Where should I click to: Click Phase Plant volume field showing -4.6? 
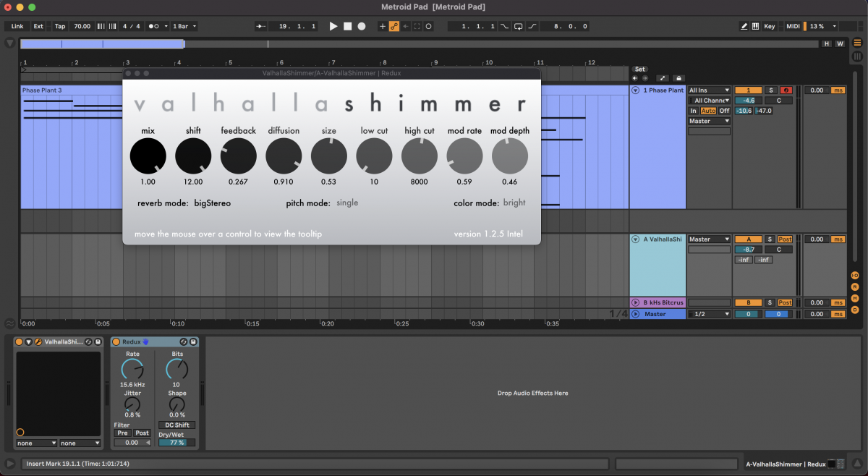click(x=748, y=101)
